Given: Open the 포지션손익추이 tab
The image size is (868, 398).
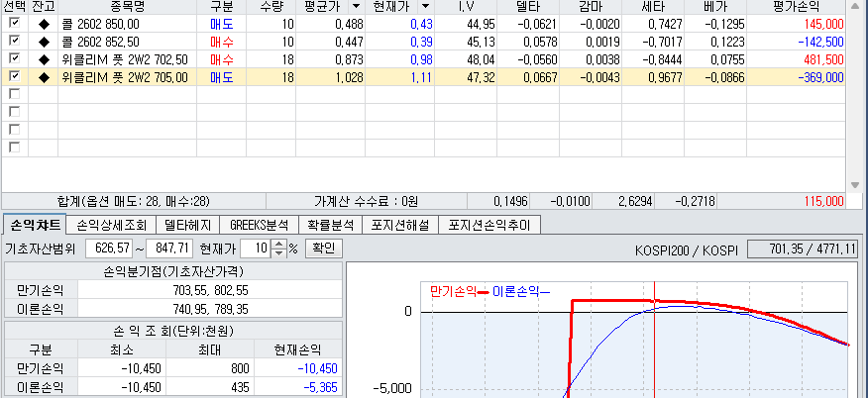Looking at the screenshot, I should pos(489,225).
